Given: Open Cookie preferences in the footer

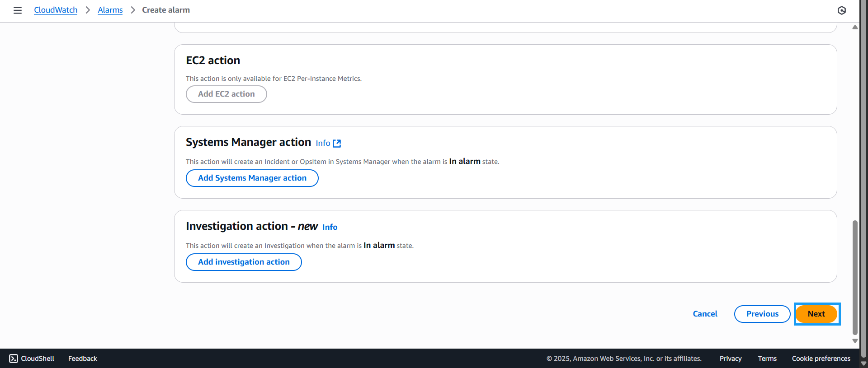Looking at the screenshot, I should 821,359.
